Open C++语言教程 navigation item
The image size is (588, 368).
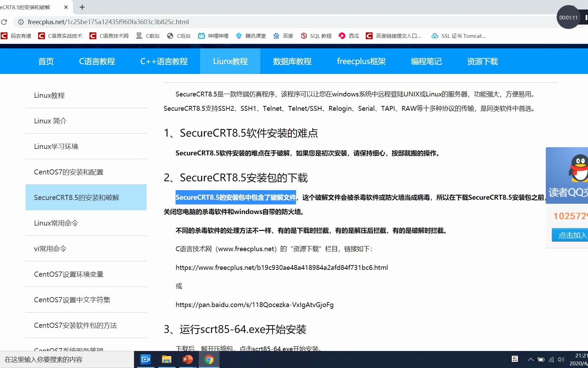[x=164, y=61]
